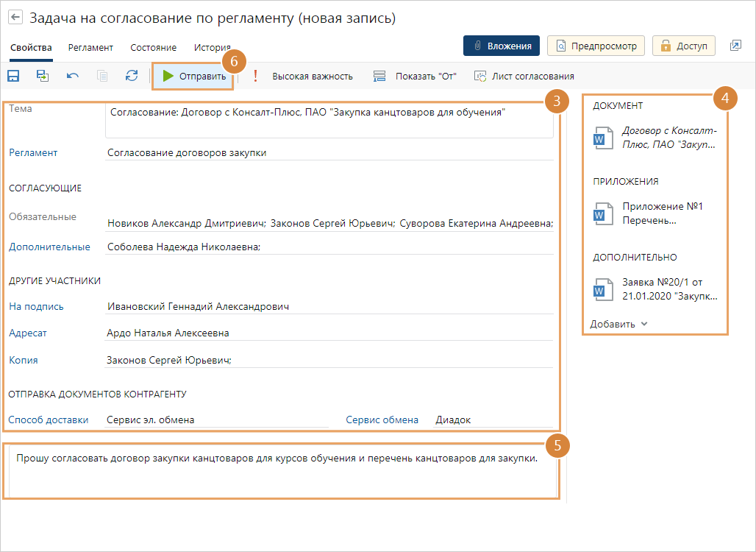Expand the Добавить dropdown
This screenshot has width=756, height=552.
tap(618, 324)
